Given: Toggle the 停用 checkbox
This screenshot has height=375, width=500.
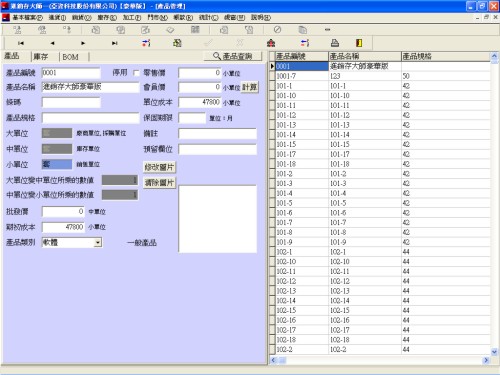Looking at the screenshot, I should coord(136,73).
